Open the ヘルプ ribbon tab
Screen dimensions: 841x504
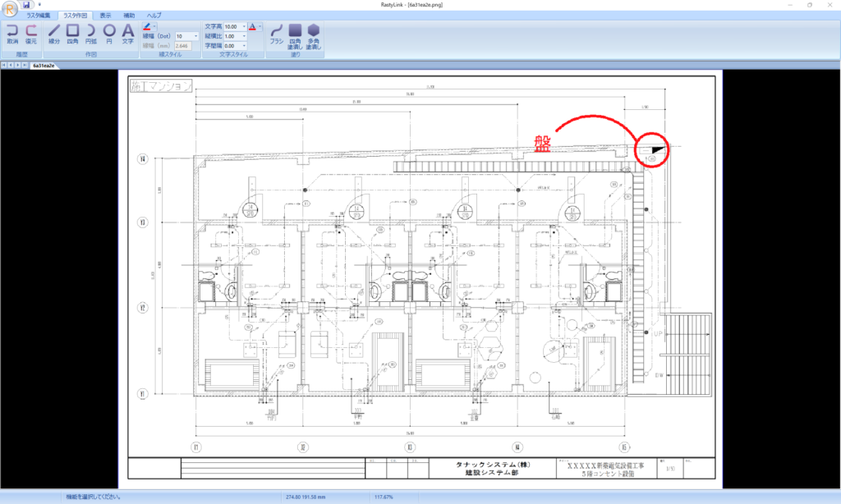pos(154,16)
